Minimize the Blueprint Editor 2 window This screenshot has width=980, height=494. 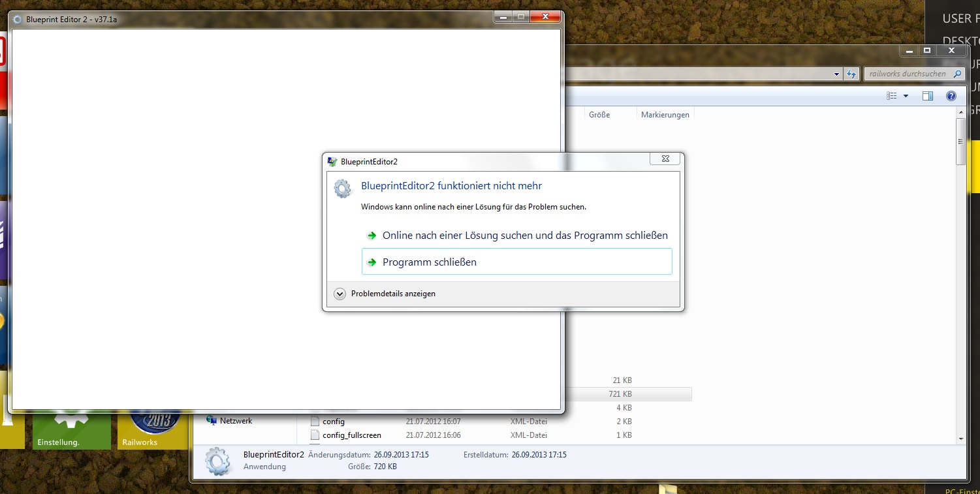[503, 17]
